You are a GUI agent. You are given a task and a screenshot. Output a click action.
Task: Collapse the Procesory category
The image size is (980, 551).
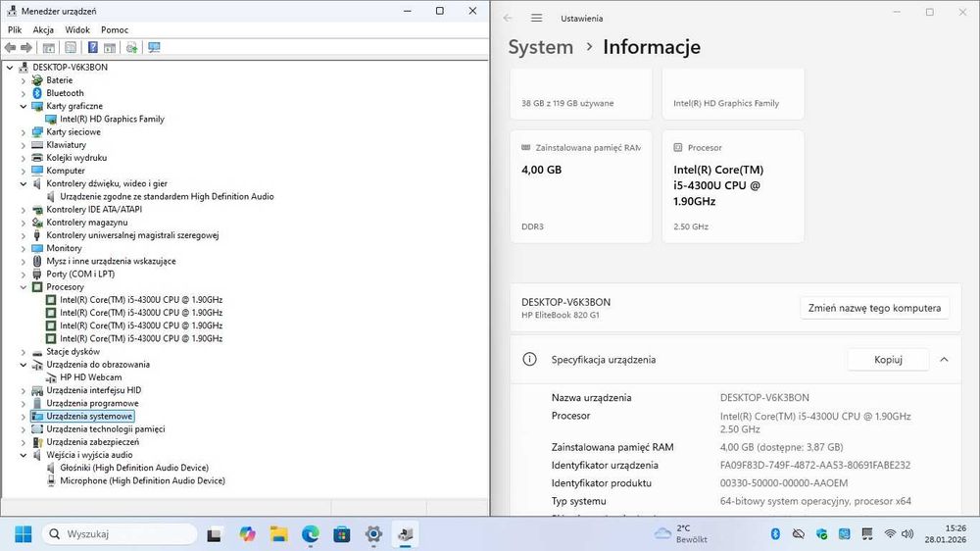(x=24, y=287)
